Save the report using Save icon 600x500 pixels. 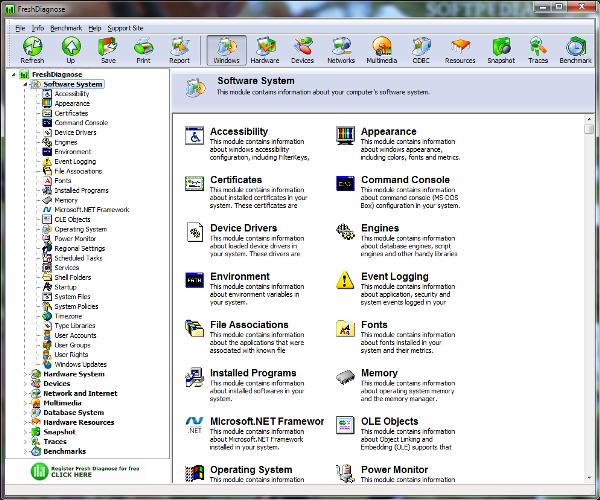point(108,50)
